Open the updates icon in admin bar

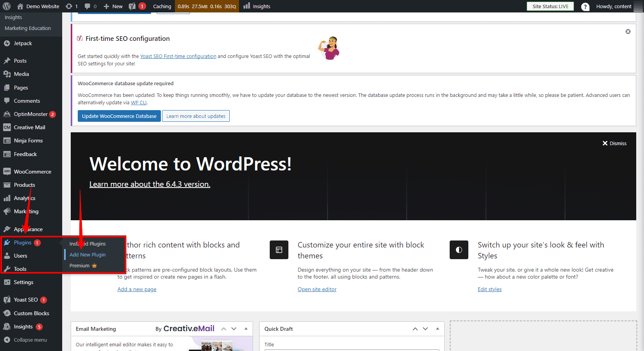pos(69,6)
